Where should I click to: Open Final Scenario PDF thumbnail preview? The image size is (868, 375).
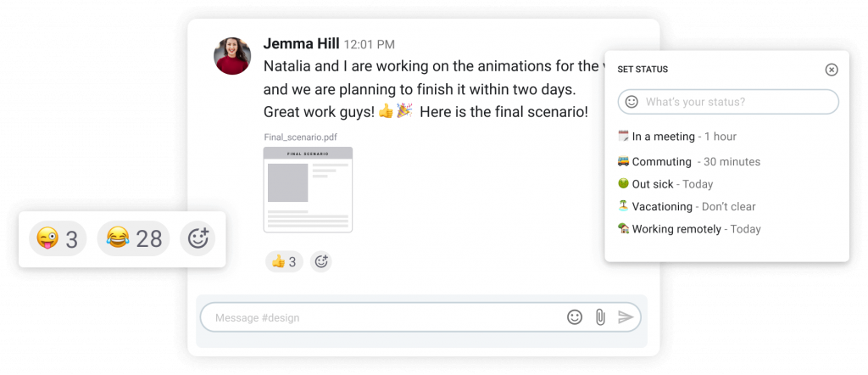308,189
